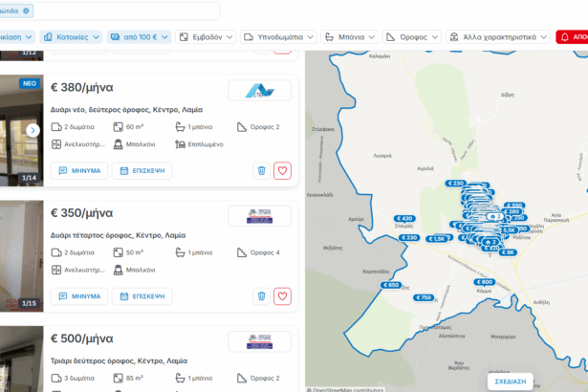Favorite the € 350/μήνα listing with heart
Viewport: 588px width, 392px height.
click(282, 296)
